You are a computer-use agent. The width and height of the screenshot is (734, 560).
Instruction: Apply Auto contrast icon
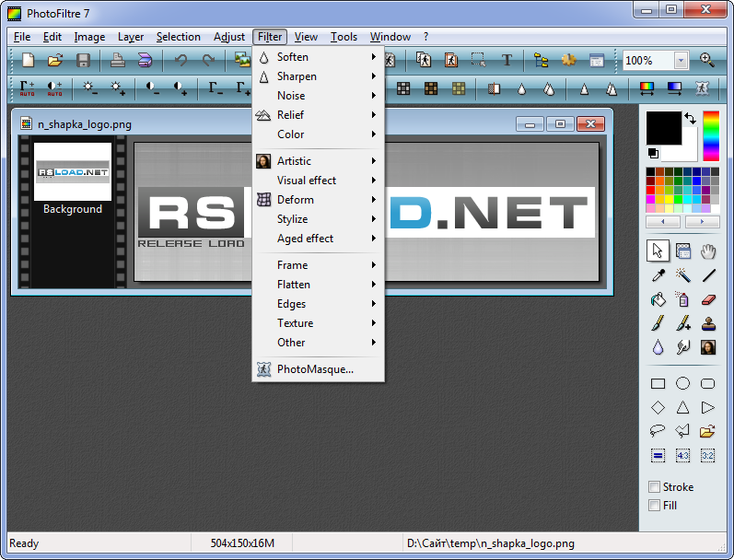tap(54, 88)
